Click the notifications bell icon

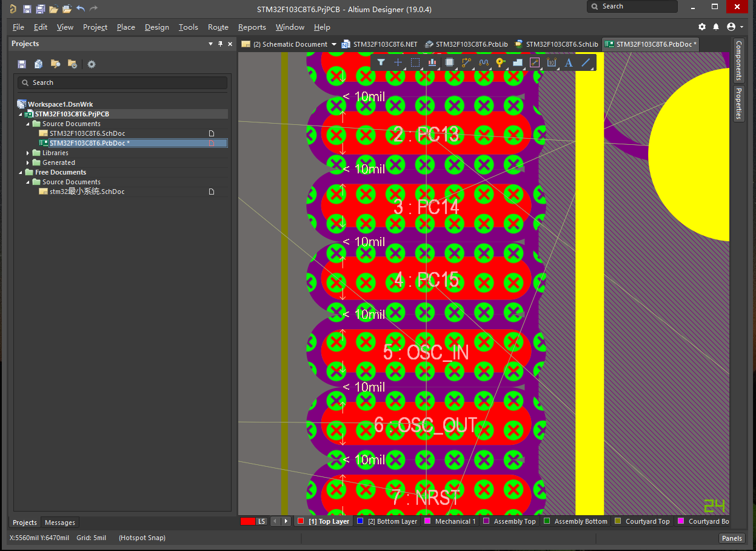tap(716, 27)
